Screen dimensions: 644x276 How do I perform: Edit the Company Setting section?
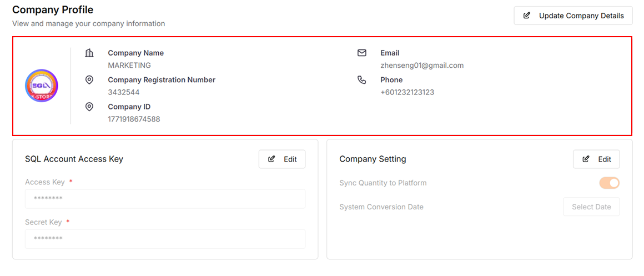tap(596, 159)
